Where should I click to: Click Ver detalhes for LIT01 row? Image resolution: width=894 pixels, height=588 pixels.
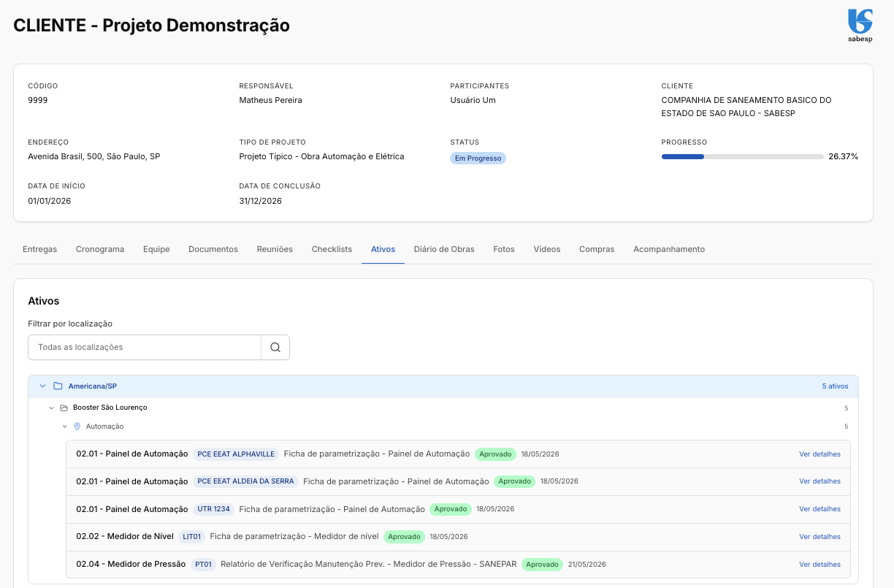click(819, 537)
